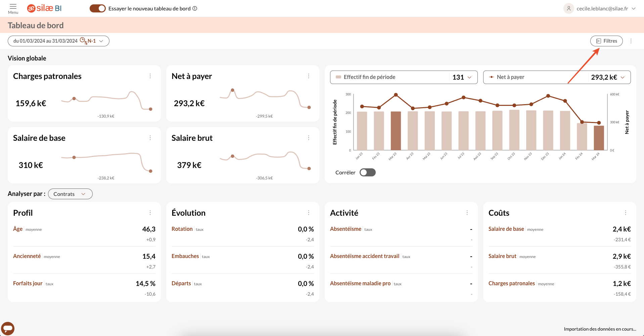Open the Filtres panel

tap(606, 41)
